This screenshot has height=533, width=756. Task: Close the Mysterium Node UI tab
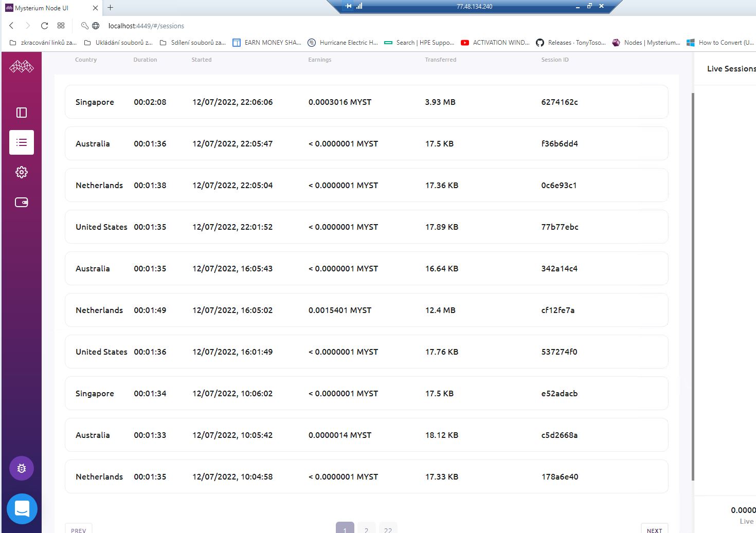(x=95, y=8)
